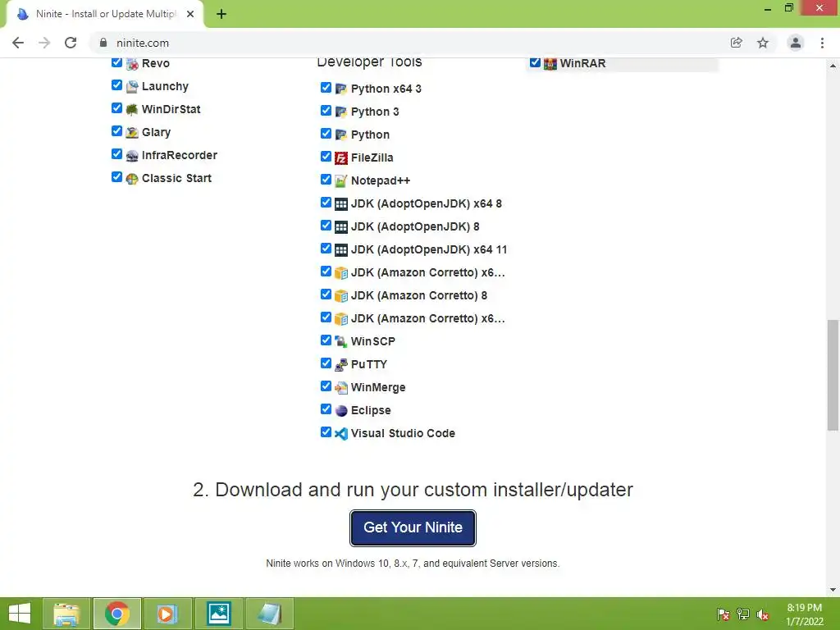Click the WinMerge icon
The width and height of the screenshot is (840, 630).
[x=340, y=388]
